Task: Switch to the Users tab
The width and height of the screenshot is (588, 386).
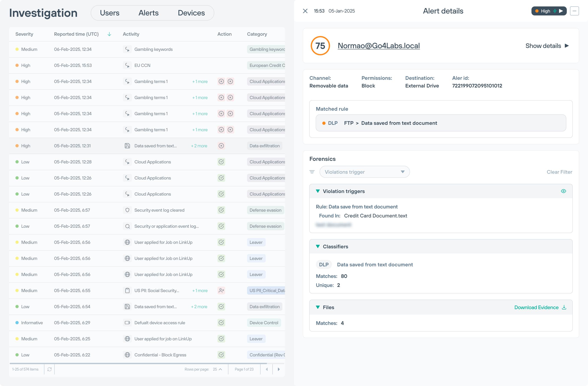Action: point(109,13)
